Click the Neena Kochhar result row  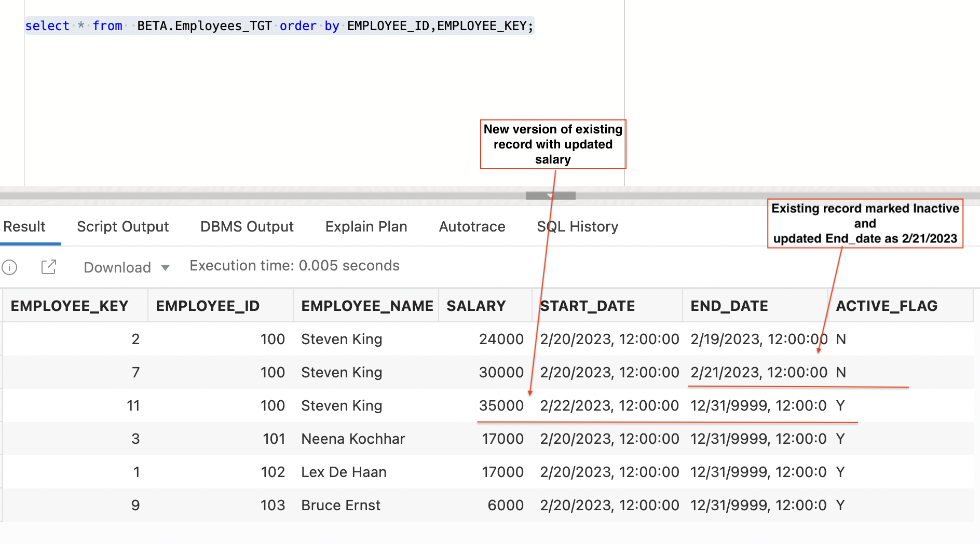point(352,439)
